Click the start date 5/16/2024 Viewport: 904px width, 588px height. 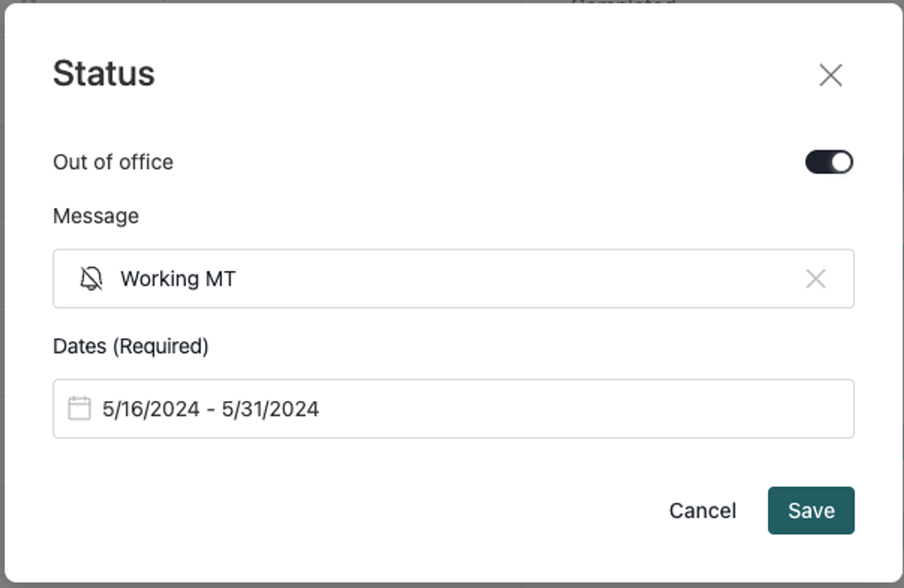pos(151,409)
